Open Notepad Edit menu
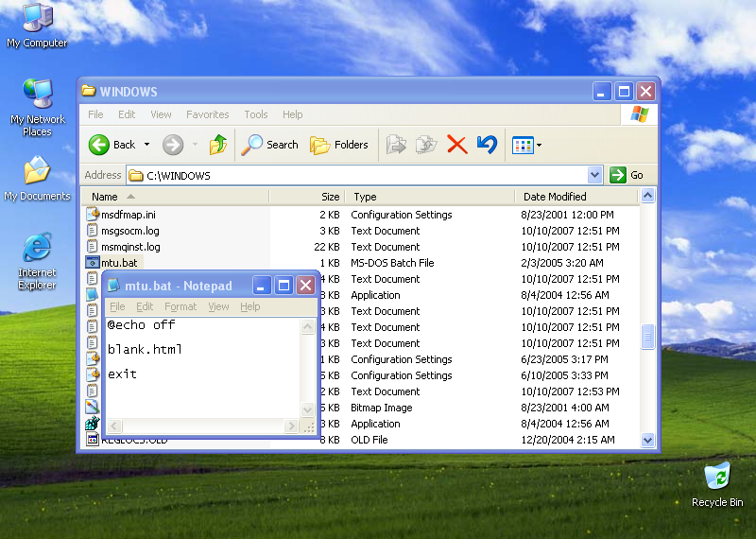 pyautogui.click(x=145, y=306)
